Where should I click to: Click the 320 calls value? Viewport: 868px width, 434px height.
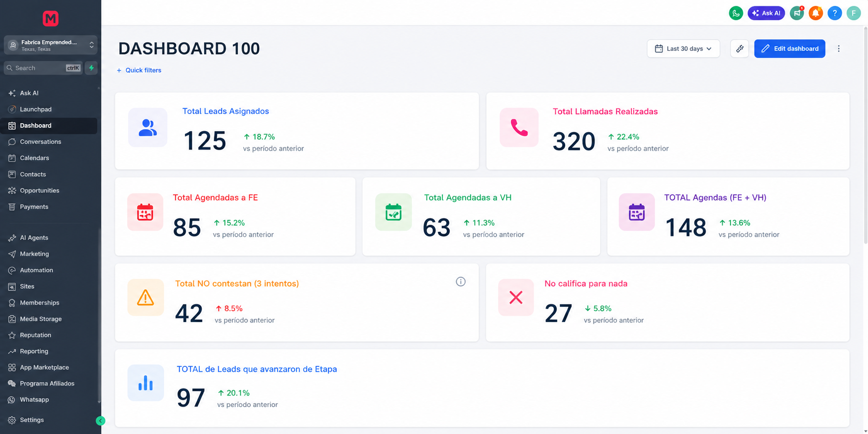pos(574,141)
